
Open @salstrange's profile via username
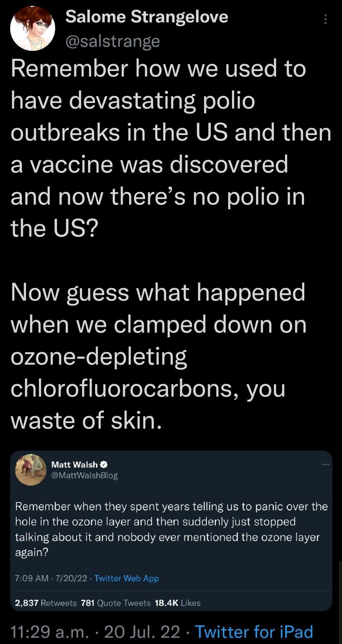(x=112, y=41)
